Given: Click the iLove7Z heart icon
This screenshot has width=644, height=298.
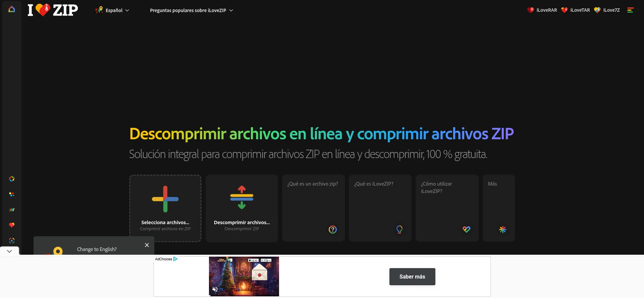Looking at the screenshot, I should click(x=597, y=10).
